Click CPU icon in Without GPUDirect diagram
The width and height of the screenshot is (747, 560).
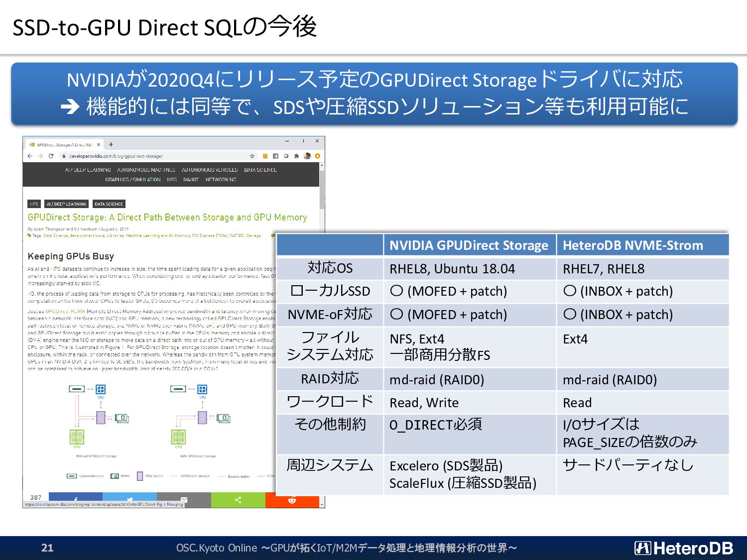pos(101,389)
